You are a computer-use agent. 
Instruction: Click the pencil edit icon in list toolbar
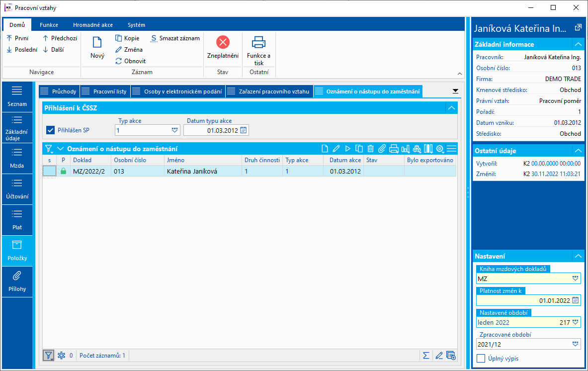(x=336, y=149)
